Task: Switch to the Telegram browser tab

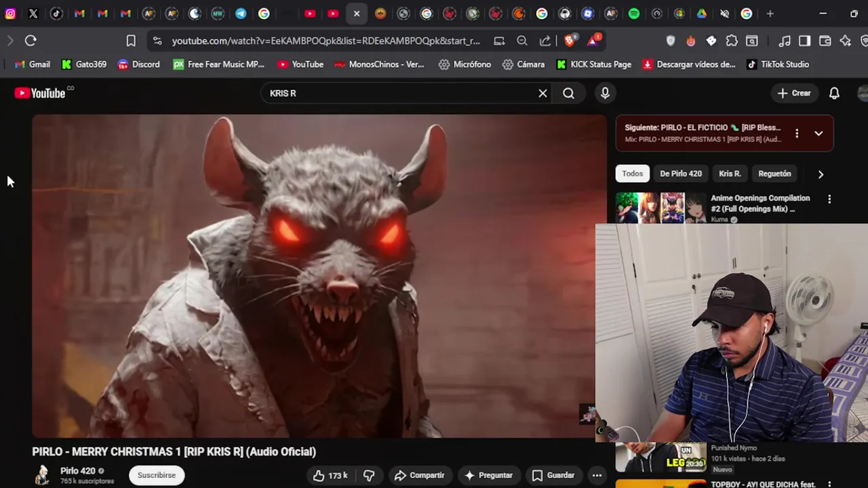Action: 241,14
